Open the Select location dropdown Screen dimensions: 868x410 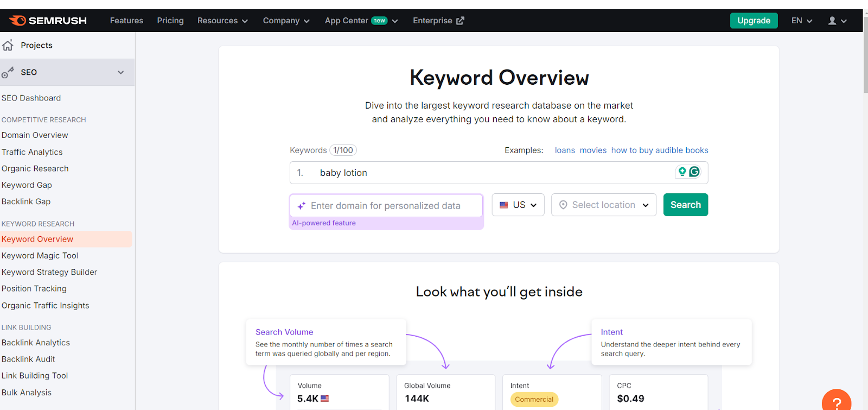click(x=604, y=205)
